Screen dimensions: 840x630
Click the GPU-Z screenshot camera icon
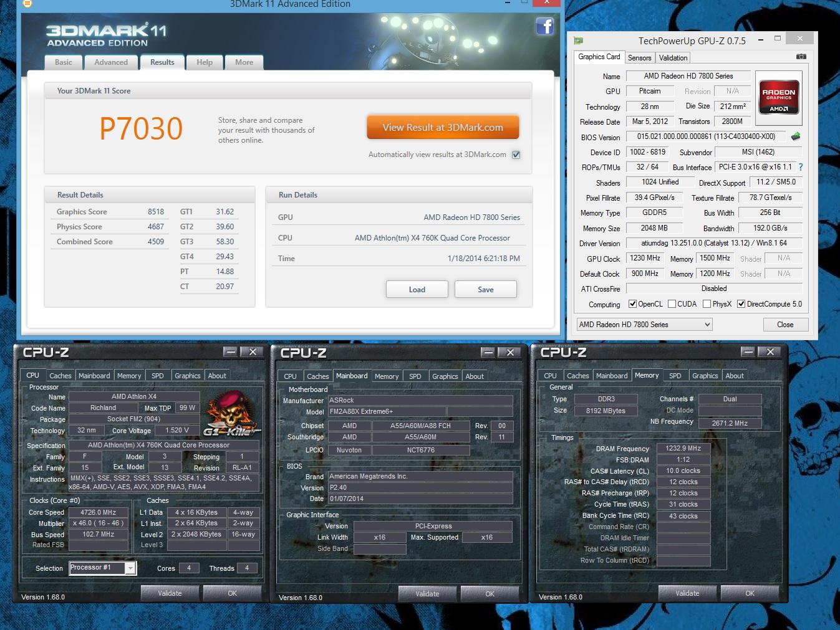[x=801, y=57]
